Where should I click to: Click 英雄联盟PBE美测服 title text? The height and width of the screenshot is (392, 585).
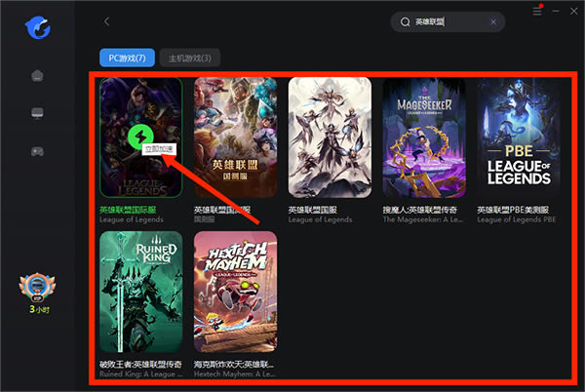[513, 210]
